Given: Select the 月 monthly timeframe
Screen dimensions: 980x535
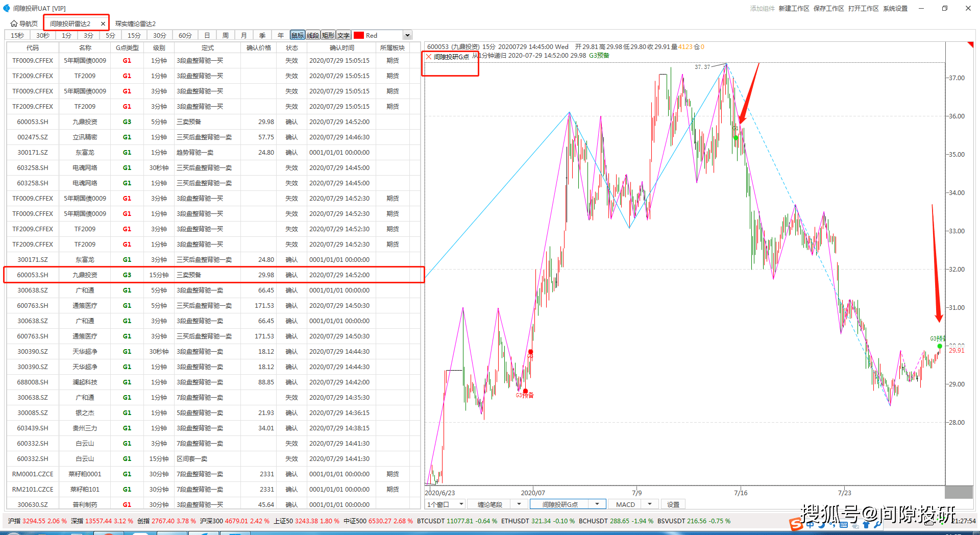Looking at the screenshot, I should pyautogui.click(x=243, y=35).
